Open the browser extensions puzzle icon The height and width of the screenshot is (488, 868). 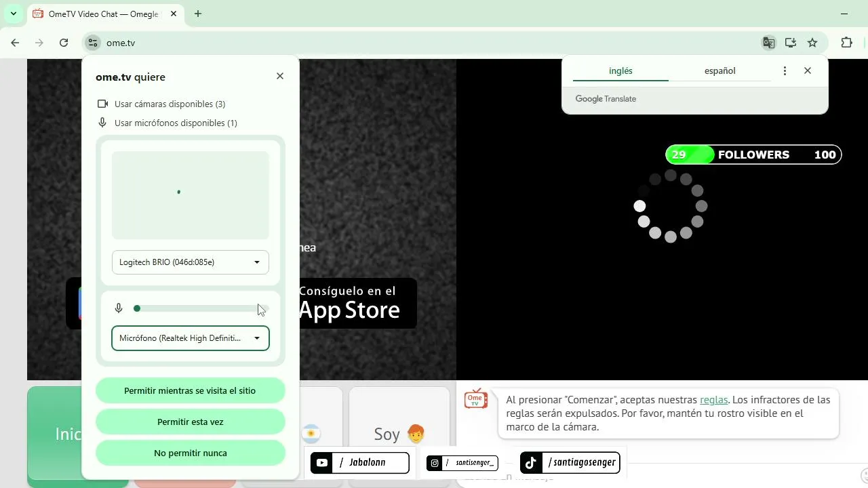pyautogui.click(x=846, y=43)
